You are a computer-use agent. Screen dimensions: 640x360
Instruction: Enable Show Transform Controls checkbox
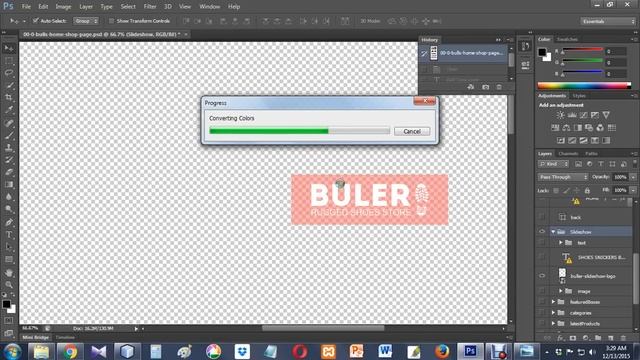tap(111, 21)
